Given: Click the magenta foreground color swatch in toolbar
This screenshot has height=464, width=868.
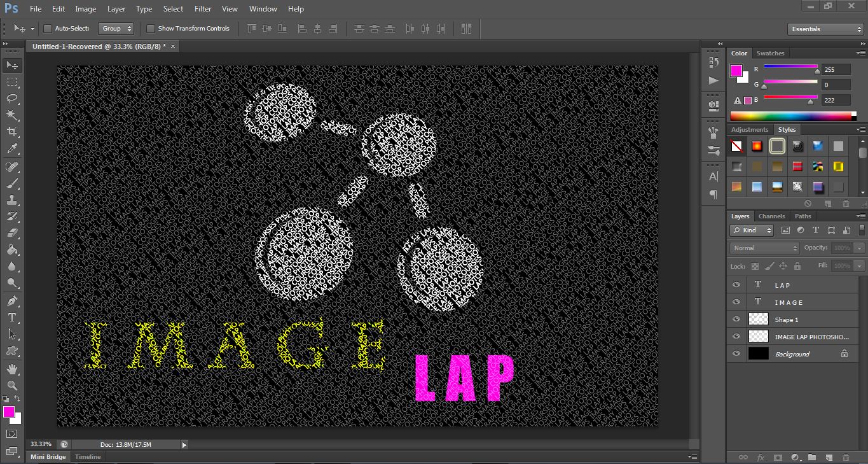Looking at the screenshot, I should point(9,412).
